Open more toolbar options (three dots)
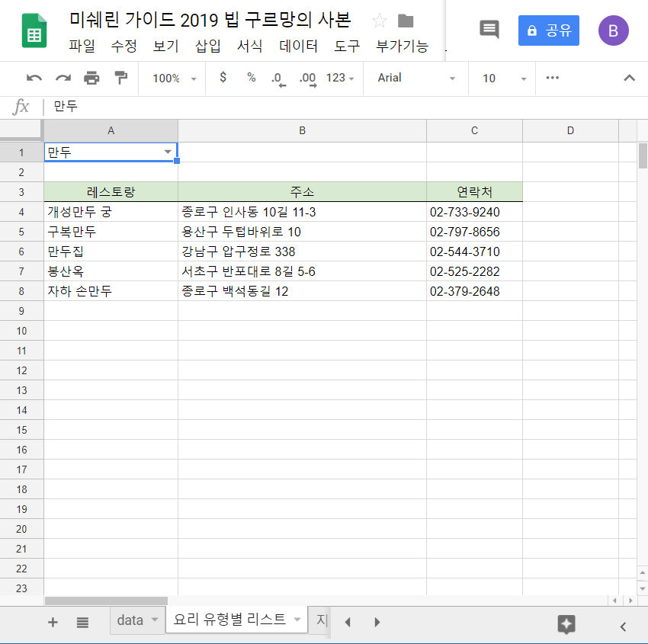Image resolution: width=648 pixels, height=644 pixels. (x=553, y=78)
